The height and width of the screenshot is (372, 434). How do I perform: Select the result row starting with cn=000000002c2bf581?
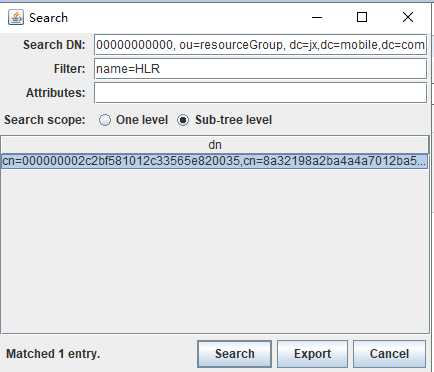pyautogui.click(x=214, y=161)
